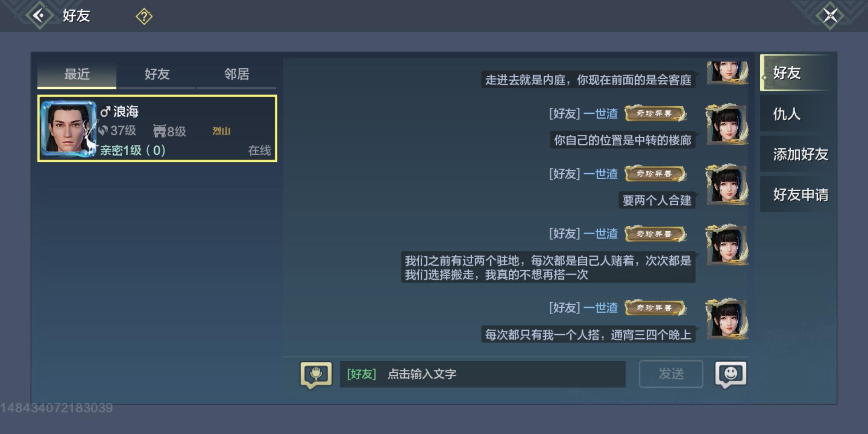The width and height of the screenshot is (868, 434).
Task: Switch to the 最近 tab
Action: click(x=77, y=74)
